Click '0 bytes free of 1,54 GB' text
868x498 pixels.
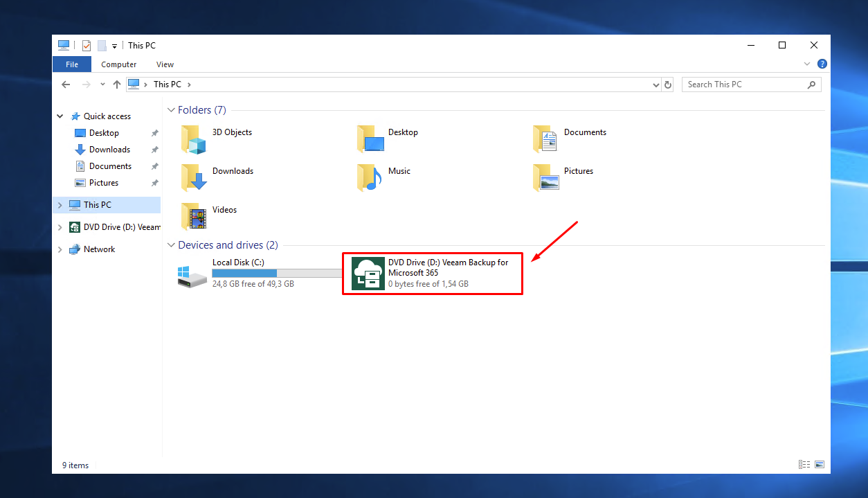[x=428, y=284]
